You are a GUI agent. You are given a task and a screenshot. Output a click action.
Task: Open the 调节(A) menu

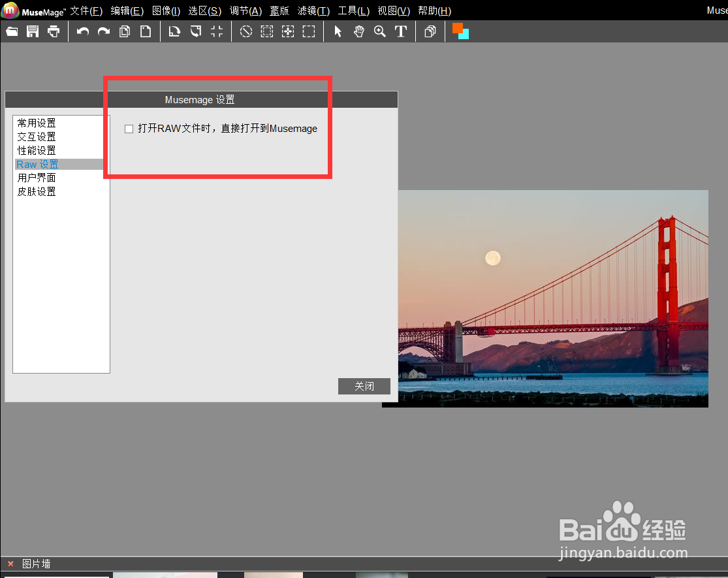tap(245, 10)
